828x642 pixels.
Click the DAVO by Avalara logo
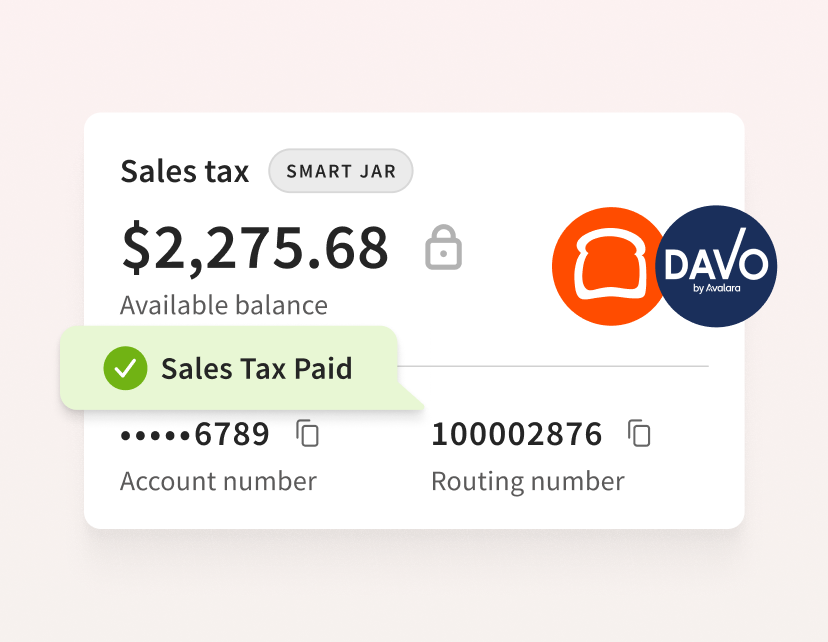[716, 266]
